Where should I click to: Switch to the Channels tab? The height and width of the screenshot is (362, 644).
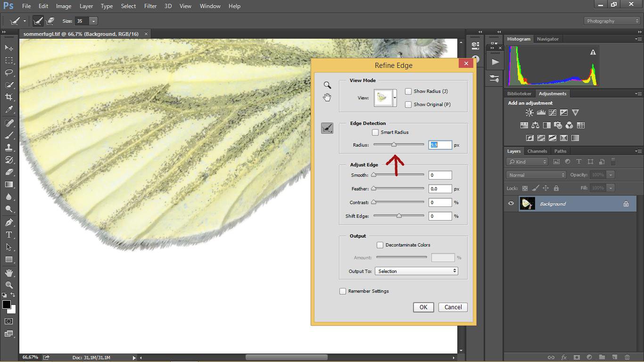537,151
